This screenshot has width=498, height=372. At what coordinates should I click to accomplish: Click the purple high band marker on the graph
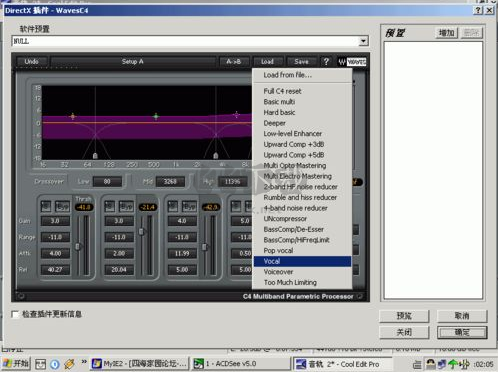236,115
